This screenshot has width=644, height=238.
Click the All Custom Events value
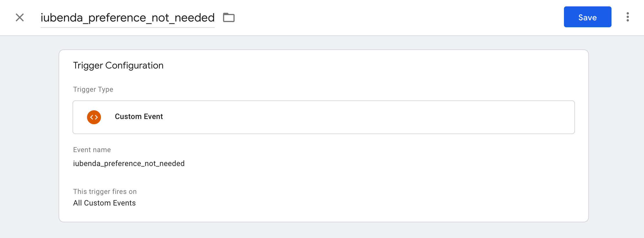104,203
